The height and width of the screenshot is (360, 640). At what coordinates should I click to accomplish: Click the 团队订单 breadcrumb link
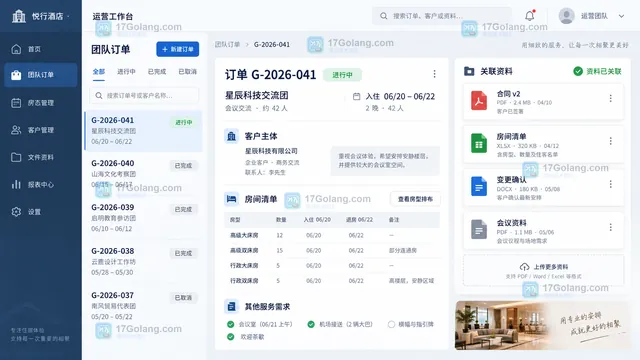227,44
